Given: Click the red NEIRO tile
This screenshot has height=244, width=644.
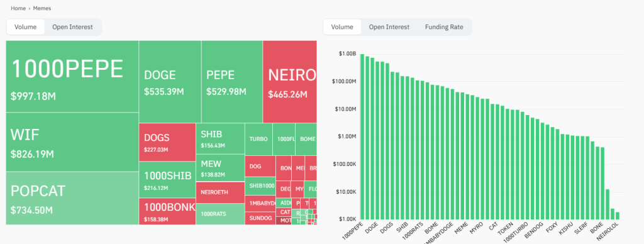Looking at the screenshot, I should (x=290, y=82).
